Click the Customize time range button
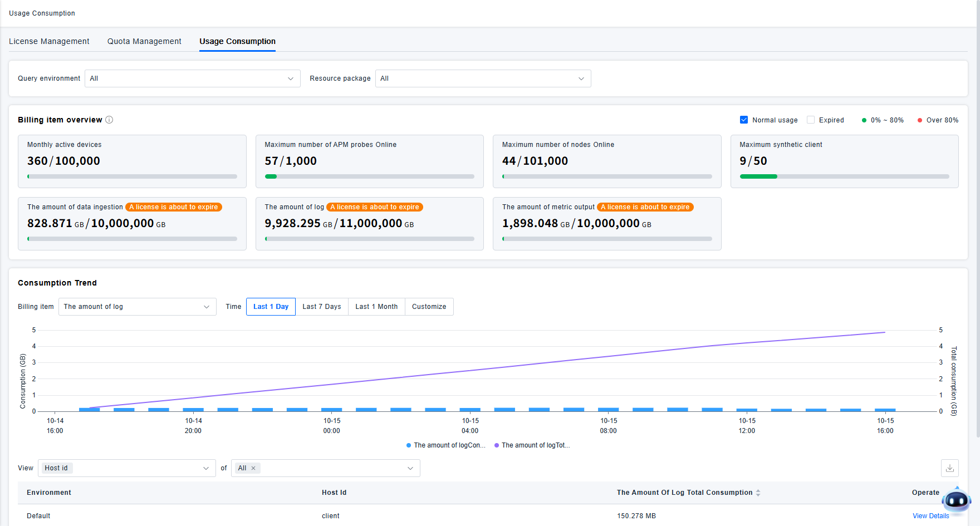 tap(429, 307)
